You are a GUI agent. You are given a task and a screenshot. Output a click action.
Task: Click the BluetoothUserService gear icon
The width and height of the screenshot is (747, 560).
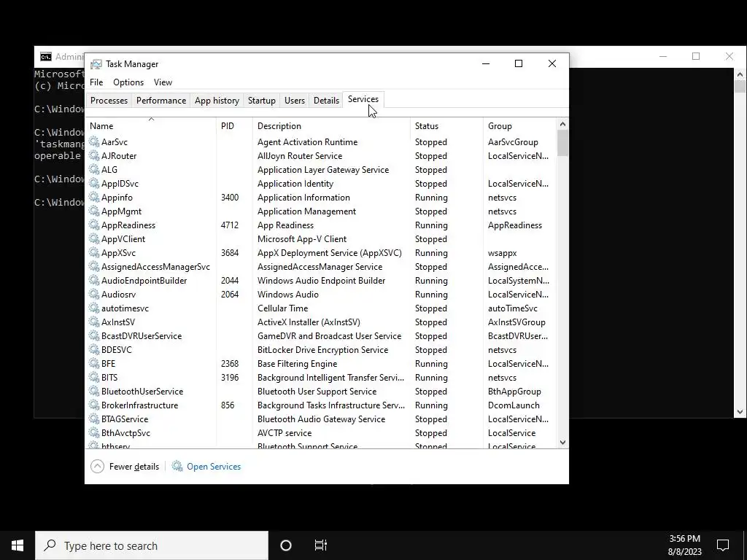94,391
